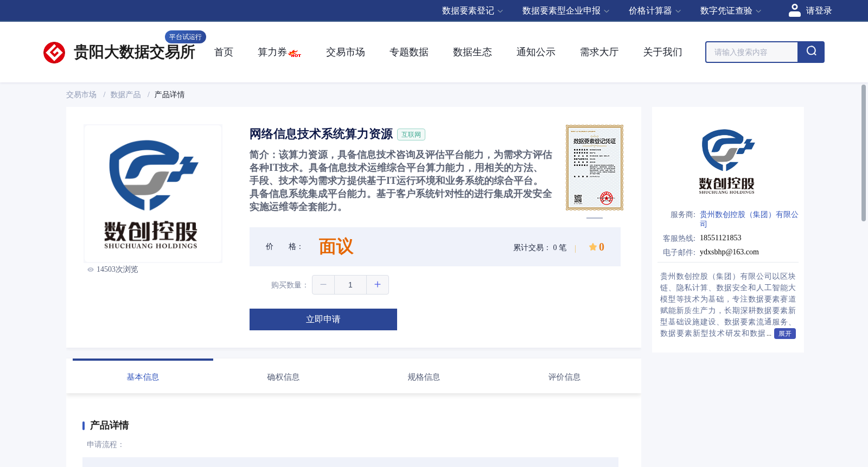The width and height of the screenshot is (868, 467).
Task: Open 专题数据 navigation item
Action: tap(409, 52)
